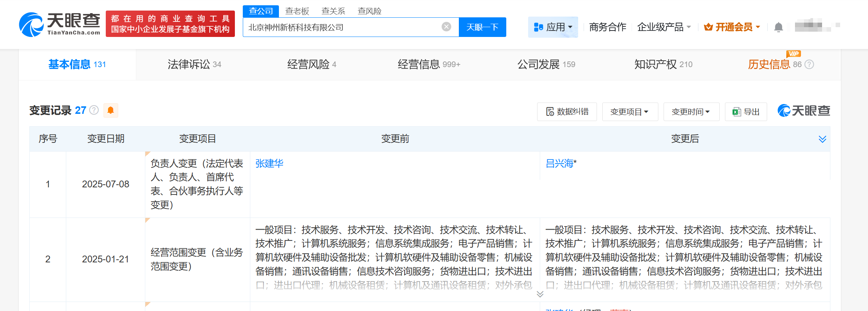Click the 负责人变更 change item cell
This screenshot has height=311, width=868.
tap(197, 184)
